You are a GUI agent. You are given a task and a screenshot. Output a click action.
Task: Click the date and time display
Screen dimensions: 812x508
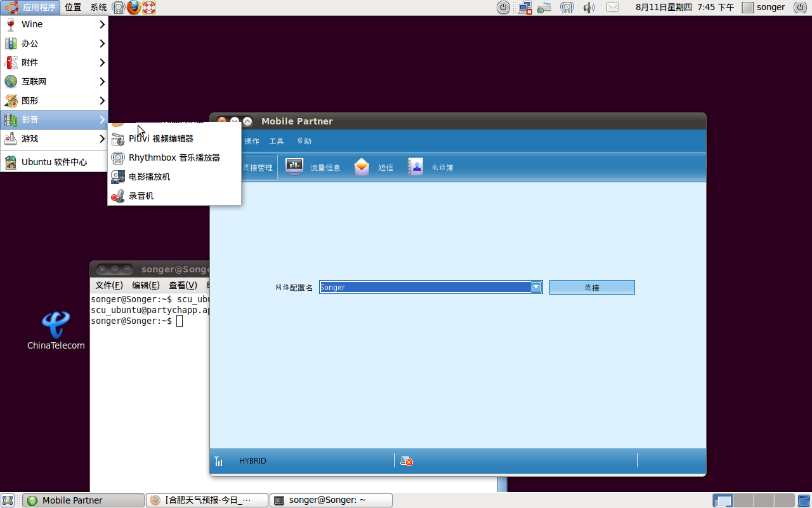[684, 8]
